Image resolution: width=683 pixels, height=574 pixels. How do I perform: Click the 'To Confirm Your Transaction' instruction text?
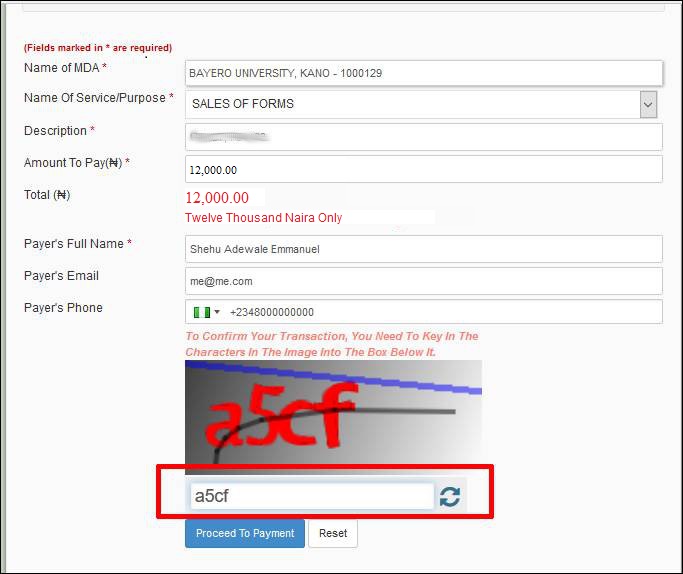[x=332, y=344]
